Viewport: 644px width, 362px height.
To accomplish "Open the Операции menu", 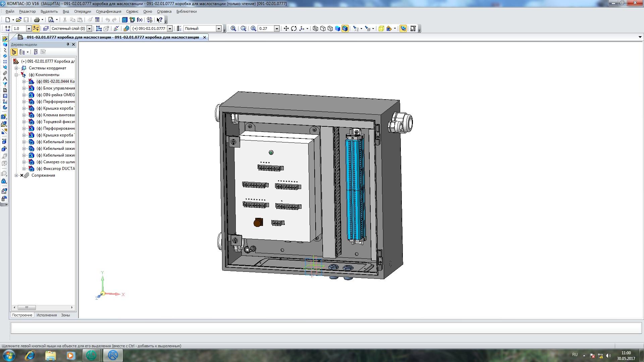I will (83, 11).
